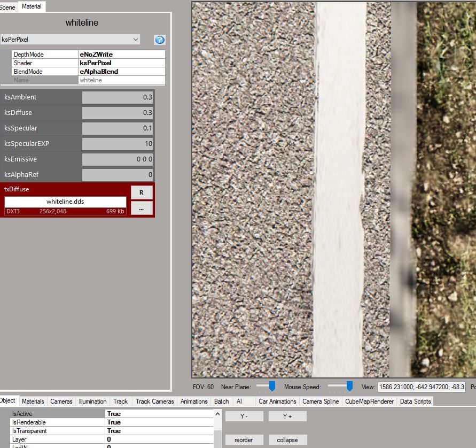Image resolution: width=476 pixels, height=448 pixels.
Task: Open the Materials tab
Action: pos(33,401)
